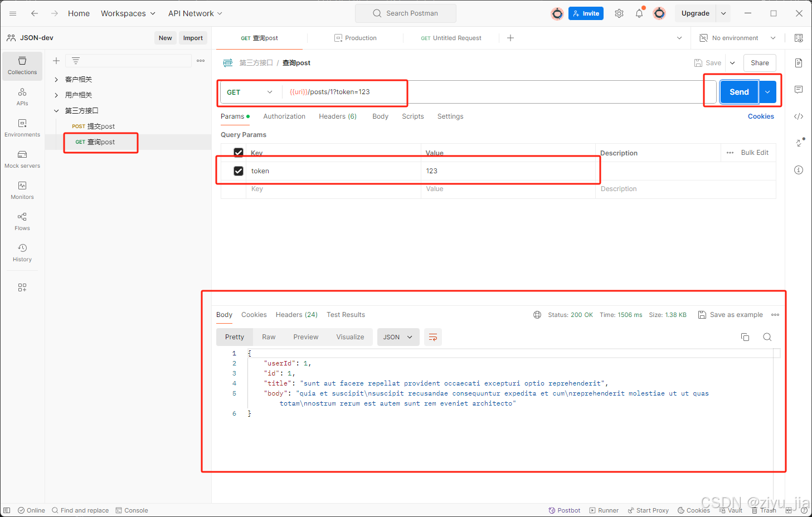Open the Collections sidebar panel

point(22,66)
